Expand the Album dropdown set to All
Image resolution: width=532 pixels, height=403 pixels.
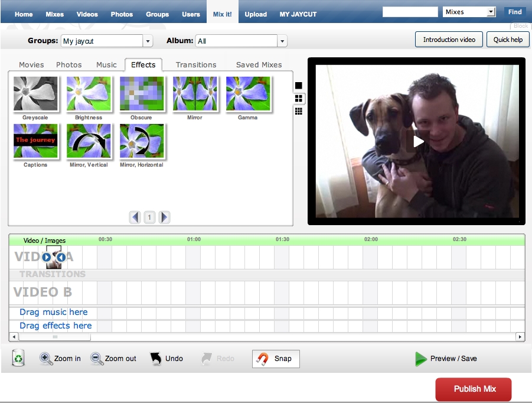point(241,41)
